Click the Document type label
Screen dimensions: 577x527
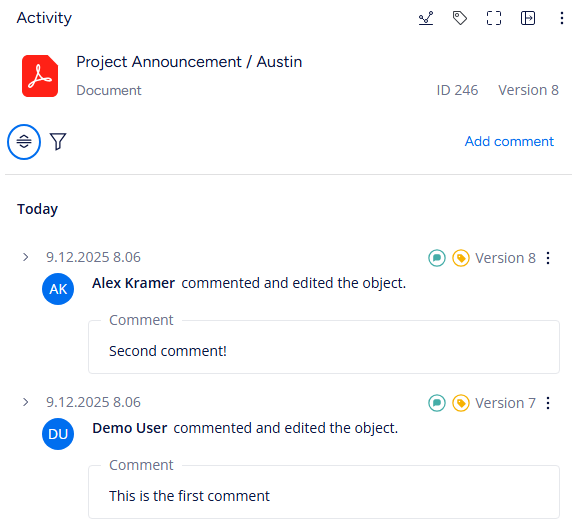point(109,90)
